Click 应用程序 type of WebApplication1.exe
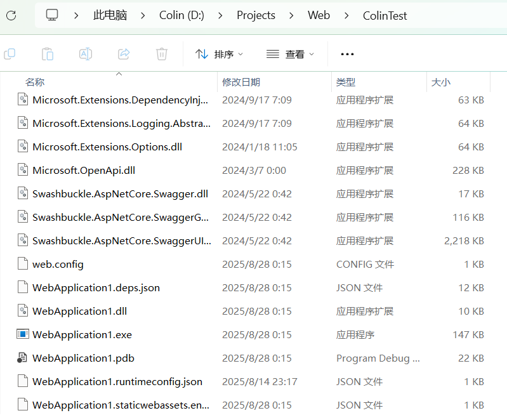 point(355,334)
